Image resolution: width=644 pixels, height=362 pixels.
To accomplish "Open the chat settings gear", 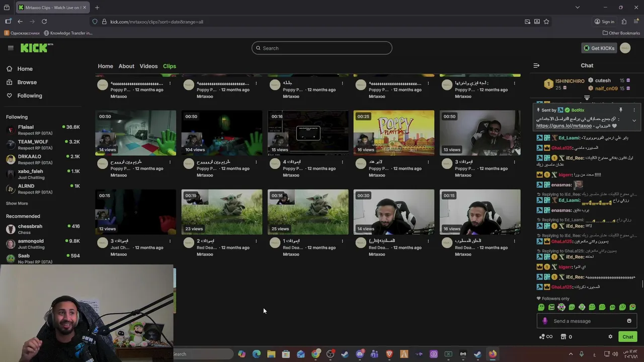I will pyautogui.click(x=610, y=337).
